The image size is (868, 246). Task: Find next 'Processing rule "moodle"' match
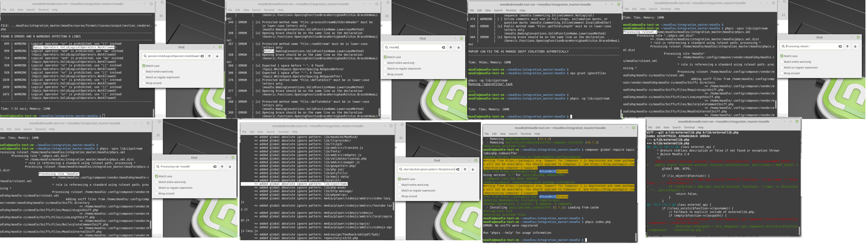(230, 166)
